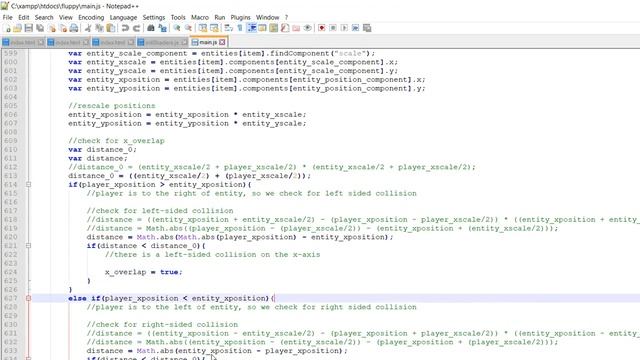Save the current file with floppy icon

click(x=29, y=28)
